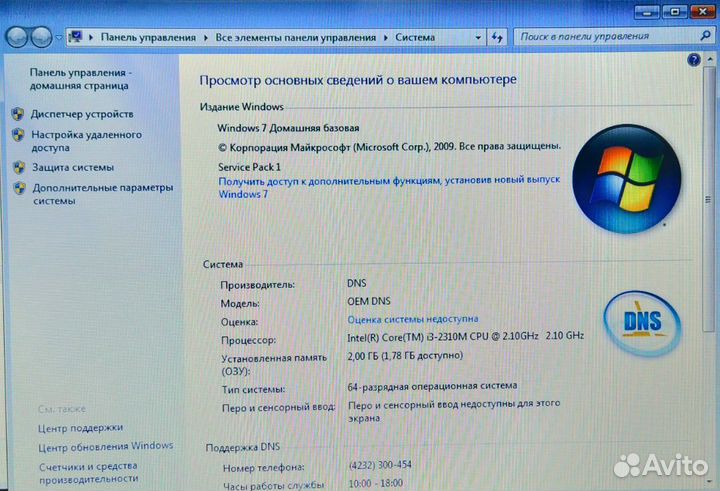
Task: Close the System window
Action: click(x=703, y=11)
